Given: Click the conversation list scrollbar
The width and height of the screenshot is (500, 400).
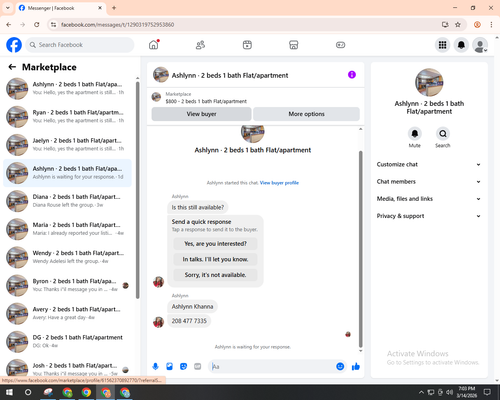Looking at the screenshot, I should click(x=137, y=190).
